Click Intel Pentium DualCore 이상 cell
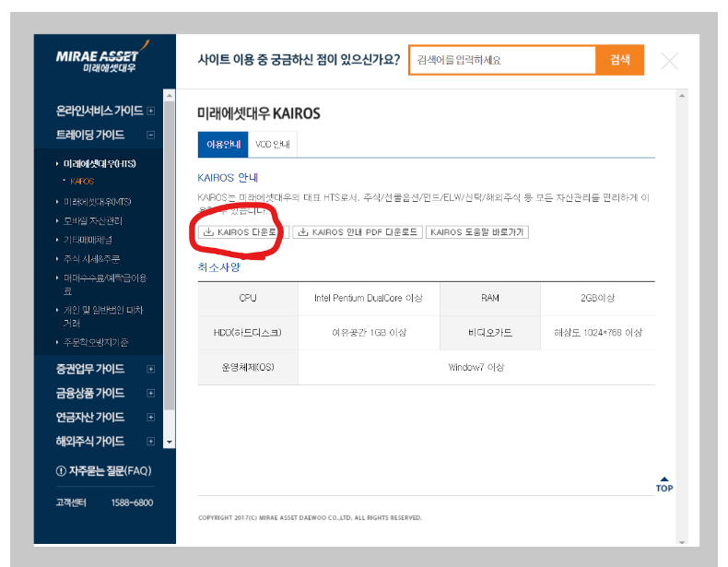728x567 pixels. pos(369,299)
